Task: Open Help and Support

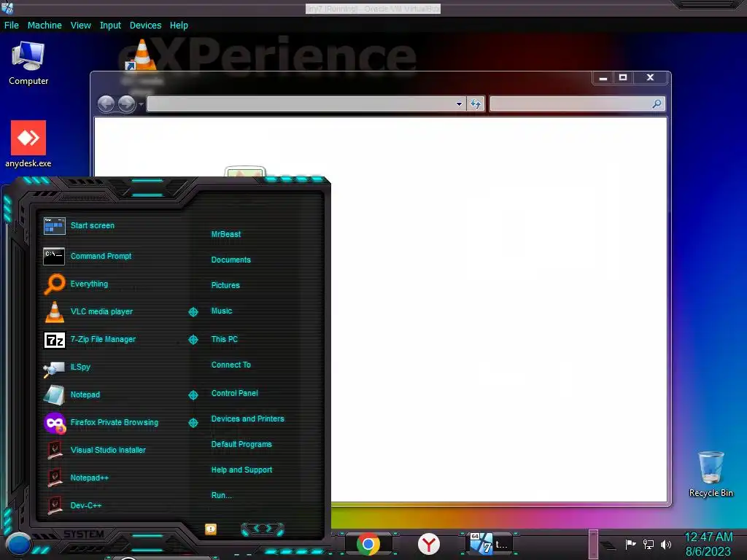Action: coord(241,470)
